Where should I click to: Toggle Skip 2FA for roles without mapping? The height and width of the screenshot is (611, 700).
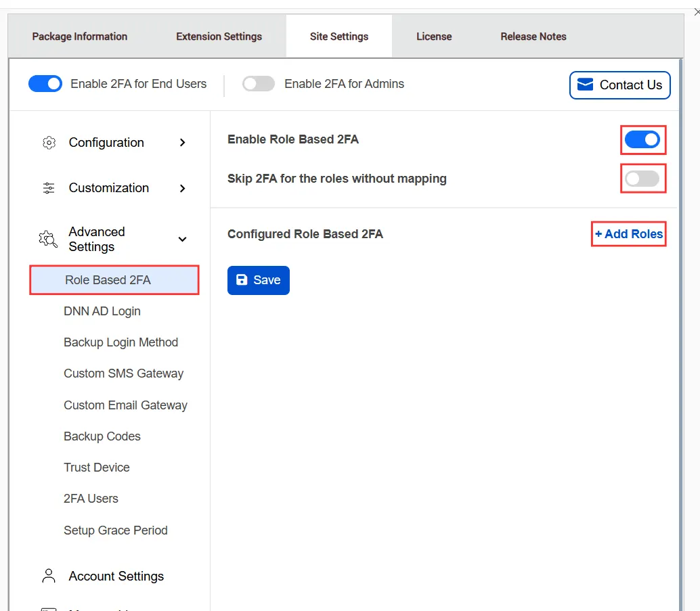point(642,179)
